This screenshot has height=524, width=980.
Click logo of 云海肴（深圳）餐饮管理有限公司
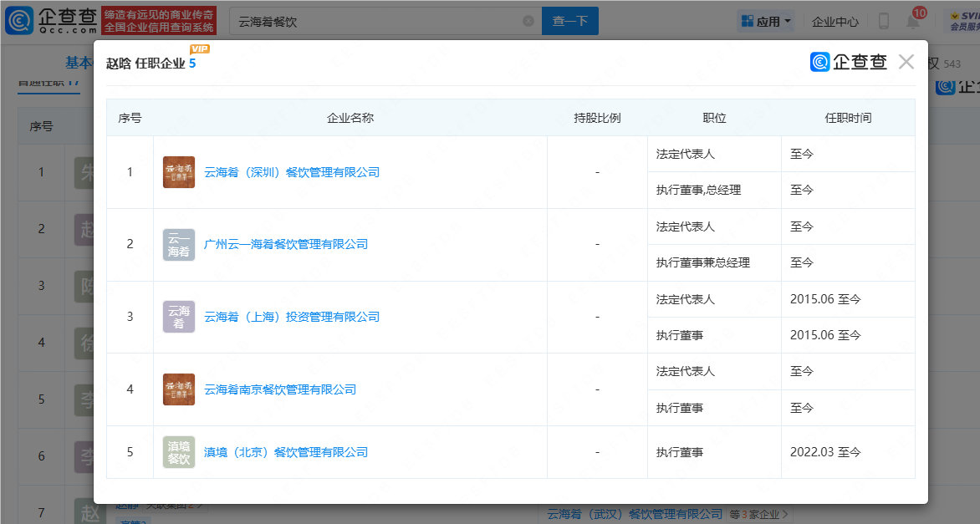click(179, 172)
